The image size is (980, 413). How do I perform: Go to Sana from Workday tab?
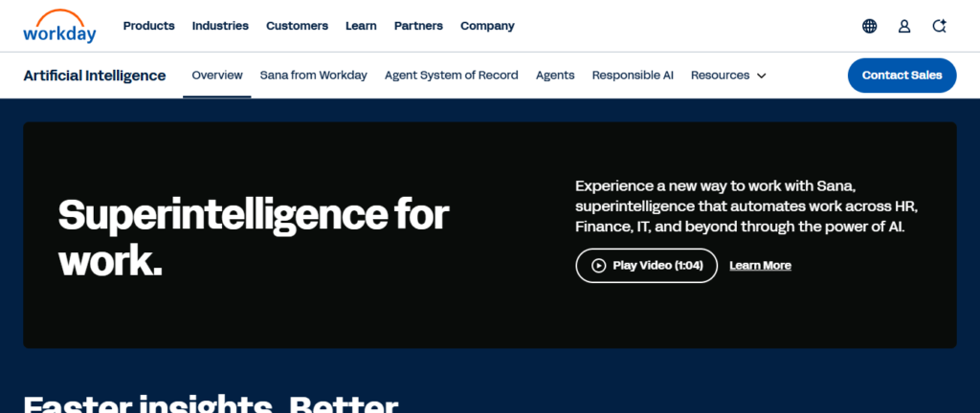click(x=314, y=76)
